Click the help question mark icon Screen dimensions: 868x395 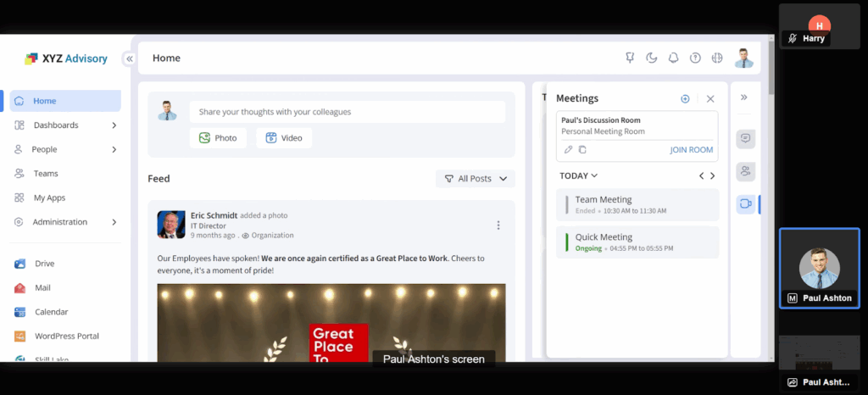pos(695,58)
